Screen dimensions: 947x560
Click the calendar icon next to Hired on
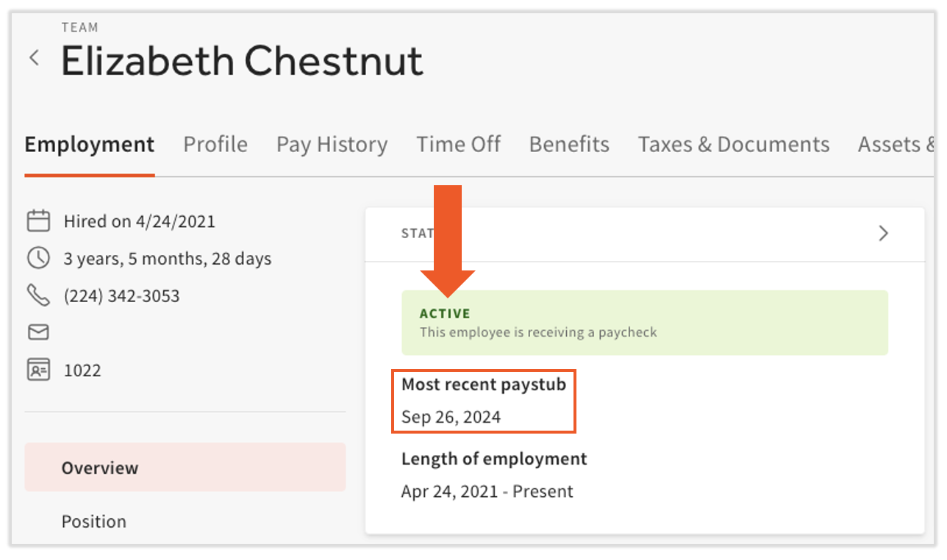(38, 220)
